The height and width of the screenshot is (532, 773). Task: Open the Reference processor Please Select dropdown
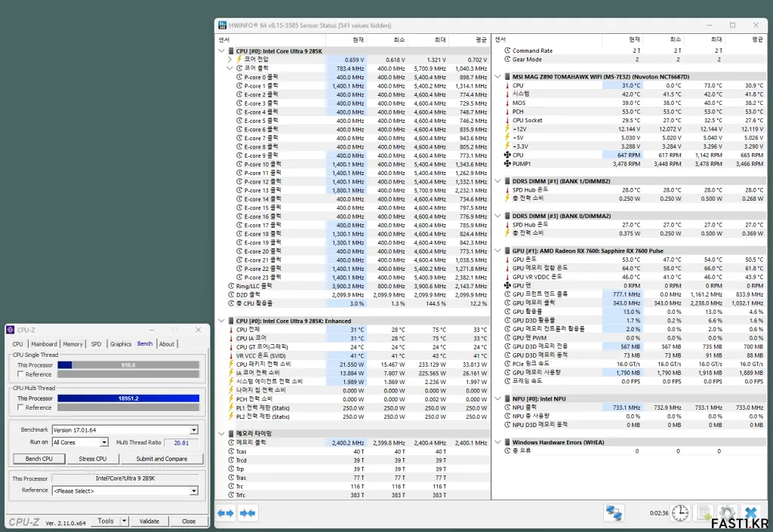click(194, 491)
